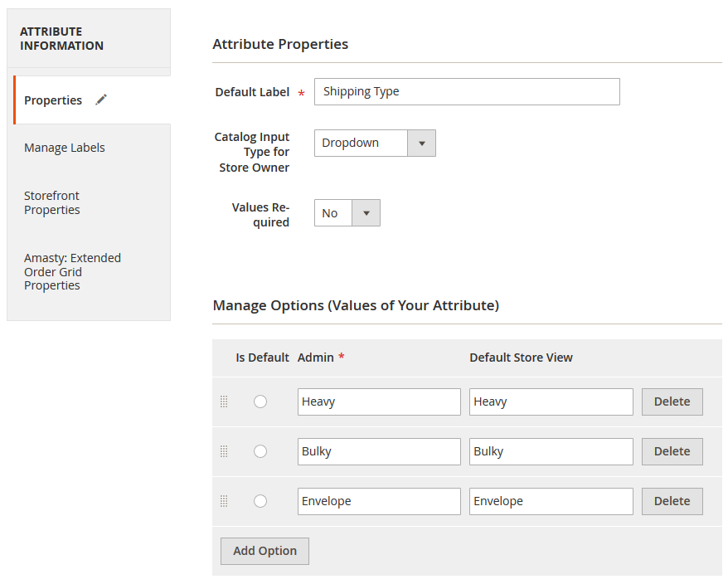Grab the drag handle for Envelope option
Viewport: 728px width, 584px height.
point(224,501)
